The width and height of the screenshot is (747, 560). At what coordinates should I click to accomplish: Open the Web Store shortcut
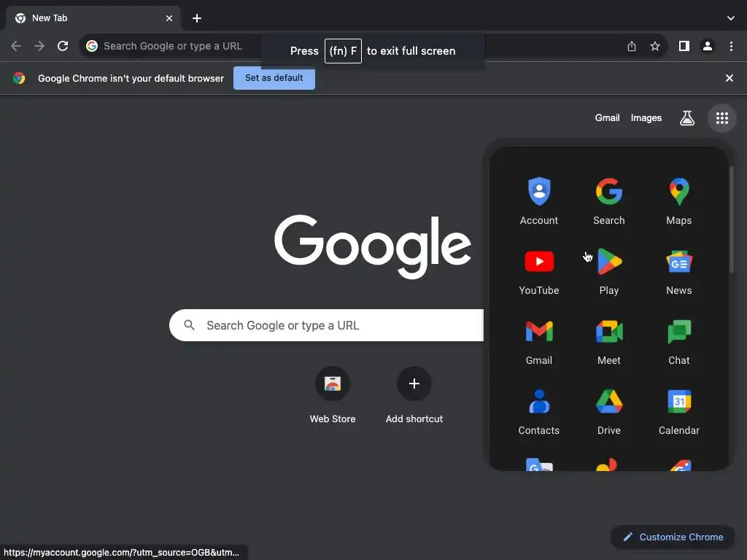tap(333, 394)
